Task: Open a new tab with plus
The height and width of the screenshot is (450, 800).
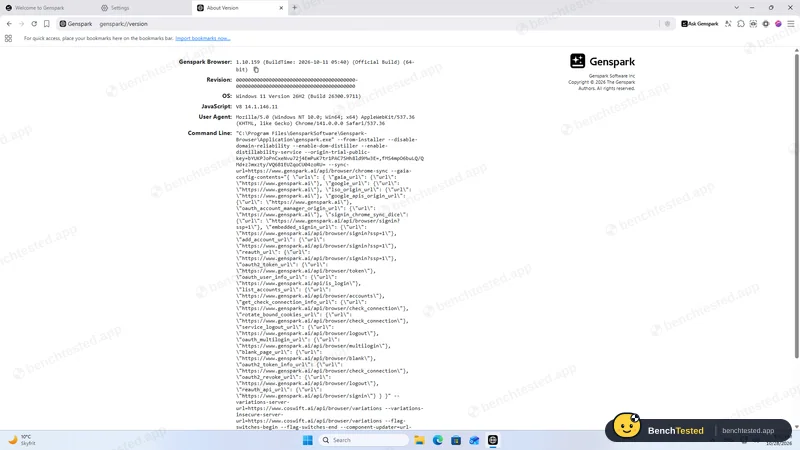Action: tap(294, 8)
